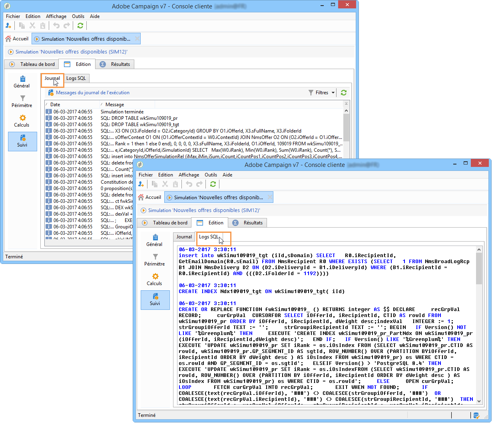504x448 pixels.
Task: Select 'SQL: DROP TABLE wkSimu109019_tgt' row
Action: (194, 125)
